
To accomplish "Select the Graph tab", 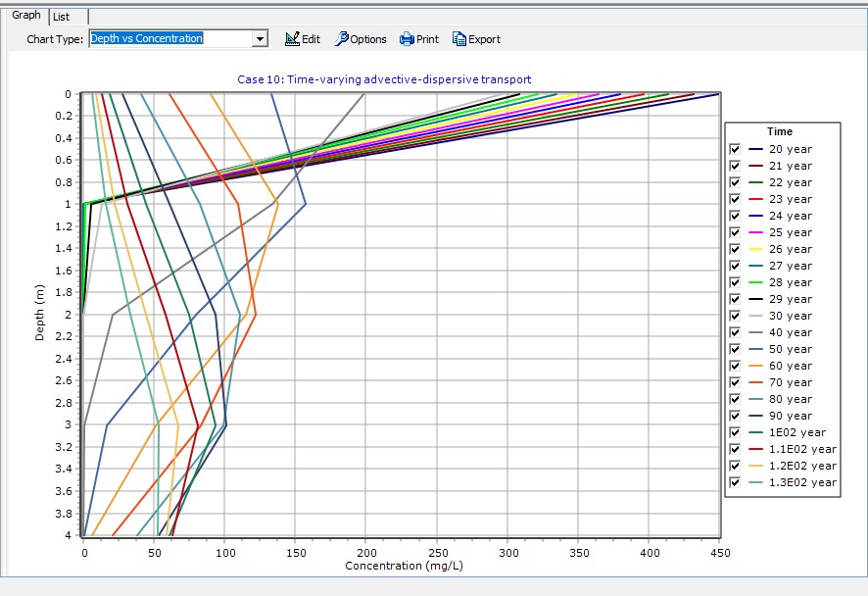I will click(26, 16).
